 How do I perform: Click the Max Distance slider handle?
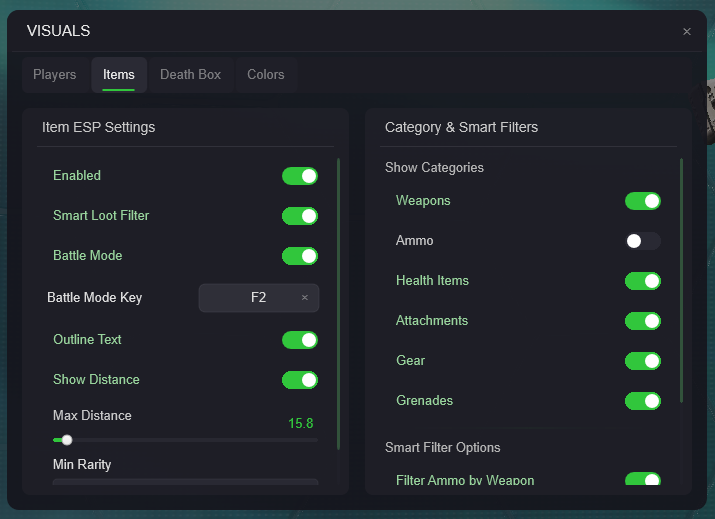coord(67,439)
